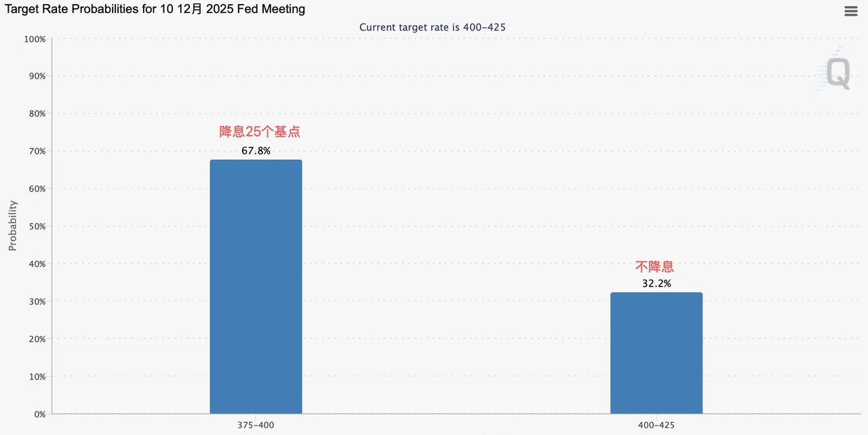Click the red 降息25个基点 annotation
The height and width of the screenshot is (435, 868).
coord(260,131)
